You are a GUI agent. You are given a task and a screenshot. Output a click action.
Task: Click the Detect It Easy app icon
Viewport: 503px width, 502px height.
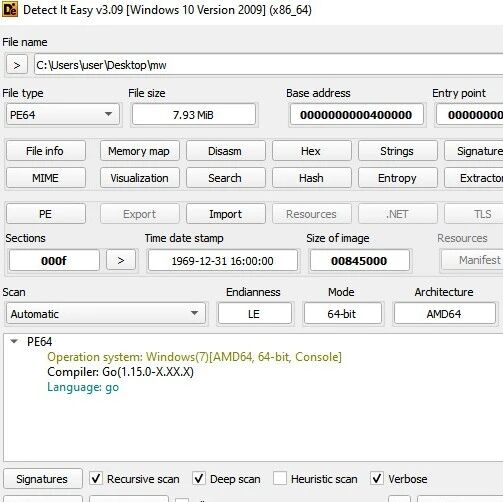10,9
